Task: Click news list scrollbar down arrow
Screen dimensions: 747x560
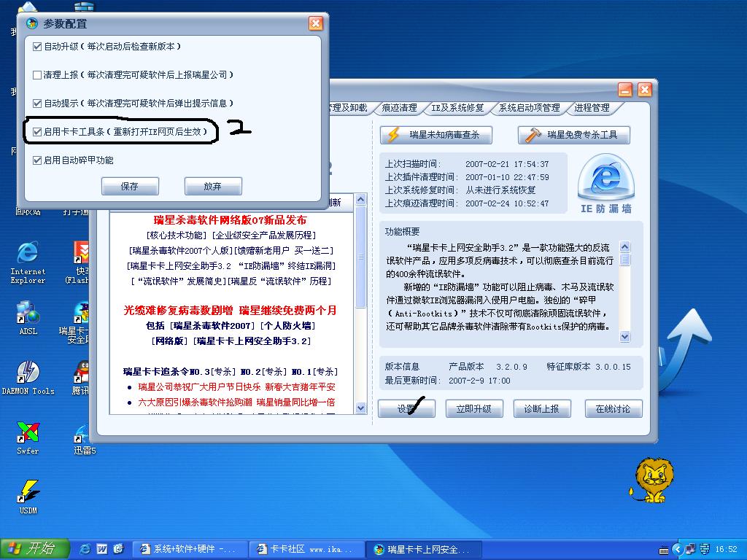Action: (x=360, y=408)
